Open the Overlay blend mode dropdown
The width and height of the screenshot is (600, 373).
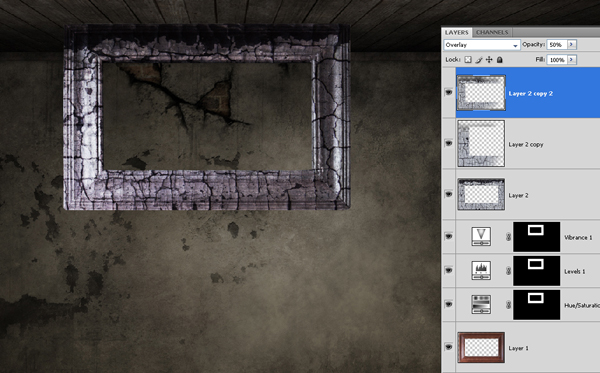tap(482, 45)
